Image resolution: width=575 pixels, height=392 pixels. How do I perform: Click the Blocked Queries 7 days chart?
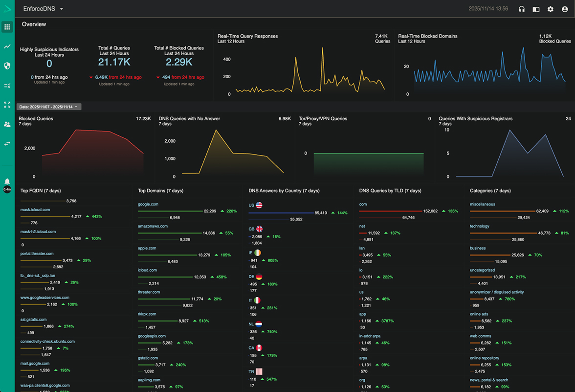pyautogui.click(x=86, y=152)
